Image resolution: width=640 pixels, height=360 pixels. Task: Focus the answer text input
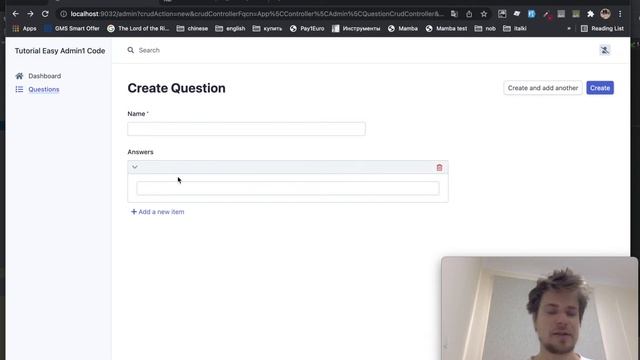tap(288, 188)
